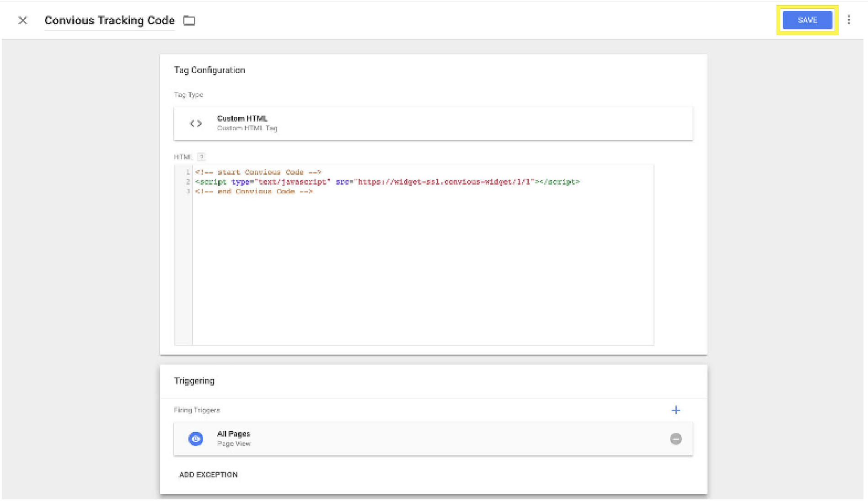Remove the All Pages trigger with the minus icon
The height and width of the screenshot is (503, 868).
675,439
